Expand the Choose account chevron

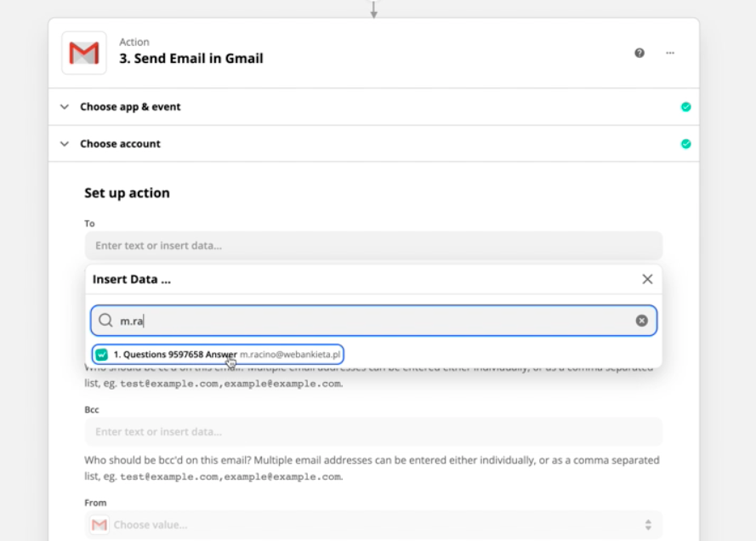coord(65,144)
